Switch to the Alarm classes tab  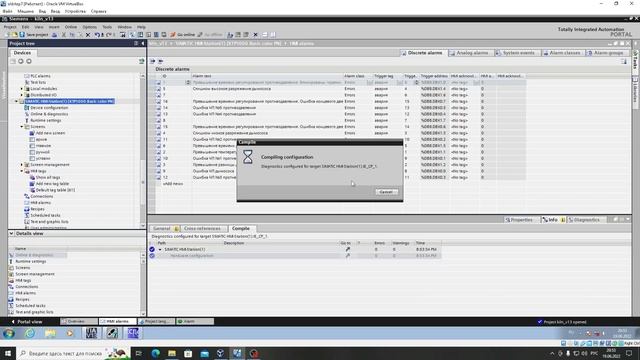coord(562,53)
